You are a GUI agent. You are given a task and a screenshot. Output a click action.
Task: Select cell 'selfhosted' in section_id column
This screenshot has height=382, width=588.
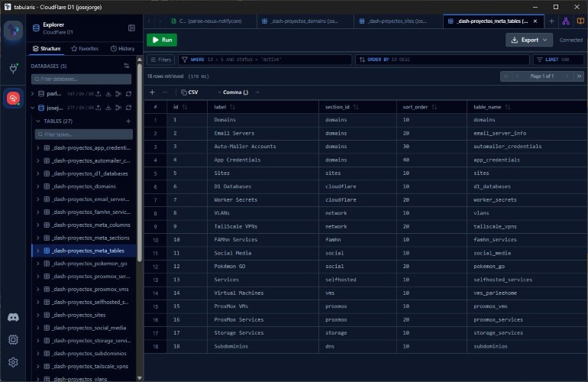(357, 280)
